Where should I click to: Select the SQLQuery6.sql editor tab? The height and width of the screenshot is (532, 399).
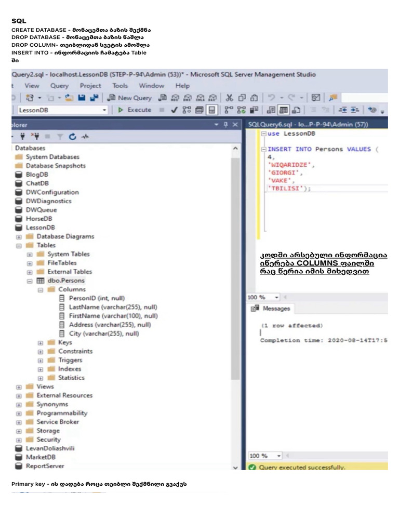[308, 125]
